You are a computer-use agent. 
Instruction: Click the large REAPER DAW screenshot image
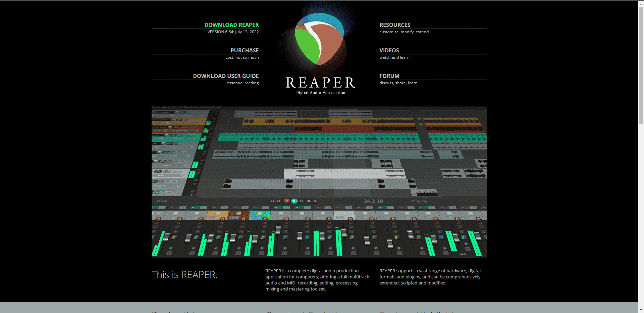319,182
